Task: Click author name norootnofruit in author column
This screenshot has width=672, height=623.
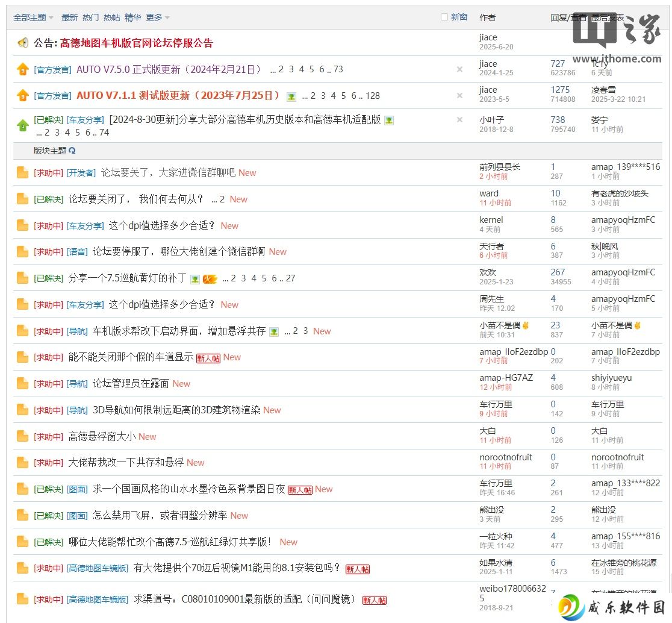Action: pos(506,457)
